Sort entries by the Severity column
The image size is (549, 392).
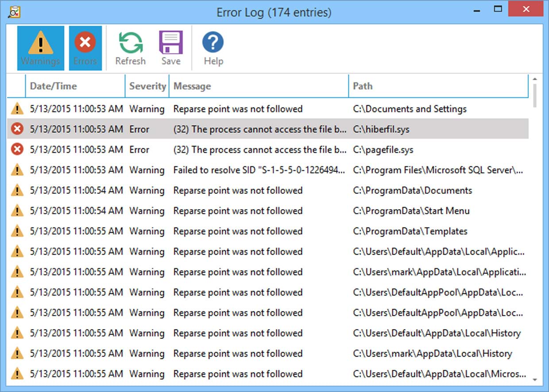click(x=147, y=86)
